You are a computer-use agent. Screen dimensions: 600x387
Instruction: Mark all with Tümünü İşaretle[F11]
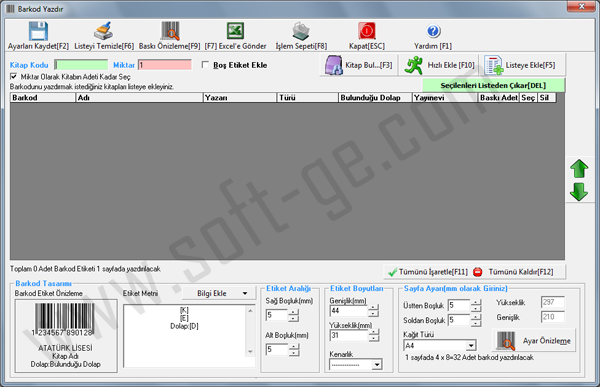click(427, 272)
